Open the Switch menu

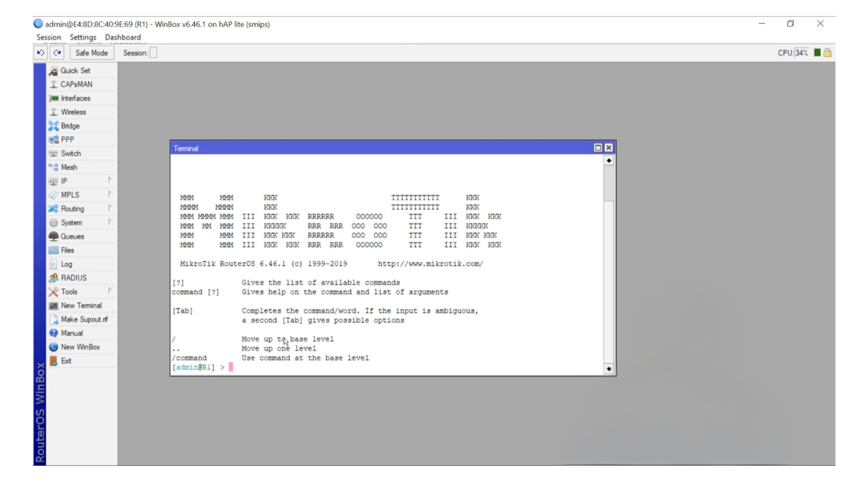tap(70, 153)
